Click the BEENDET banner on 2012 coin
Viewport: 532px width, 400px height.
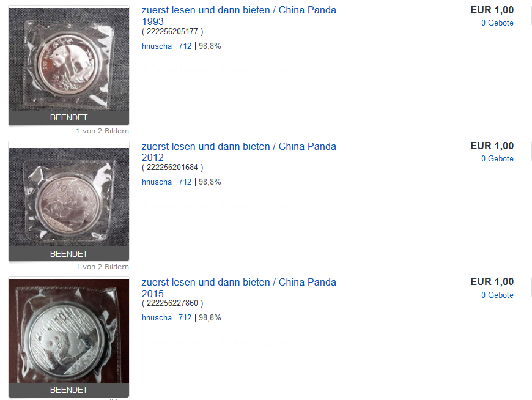69,254
